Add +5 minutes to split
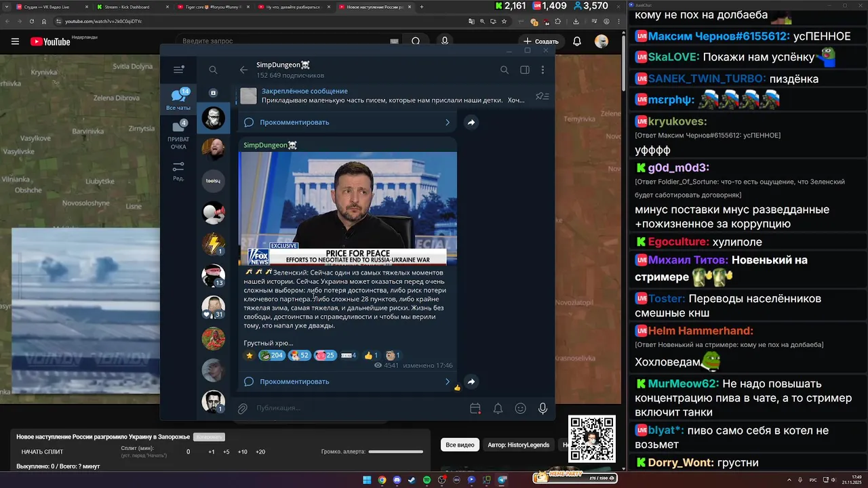 (226, 452)
